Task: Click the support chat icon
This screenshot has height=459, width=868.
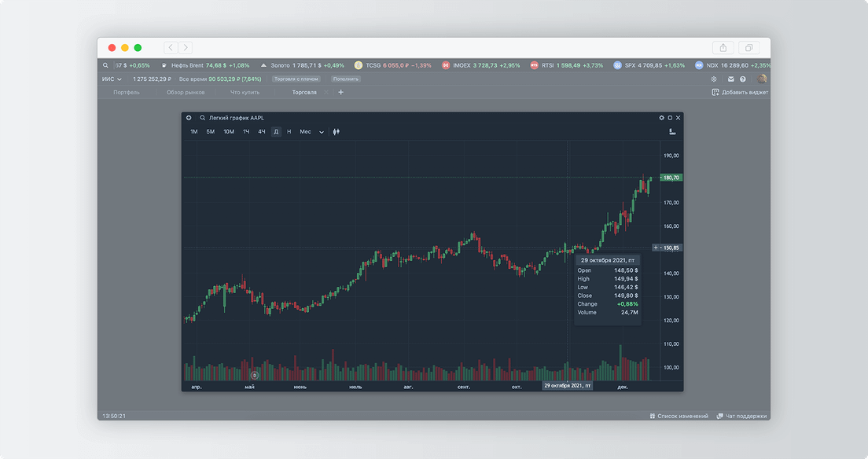Action: pyautogui.click(x=719, y=416)
